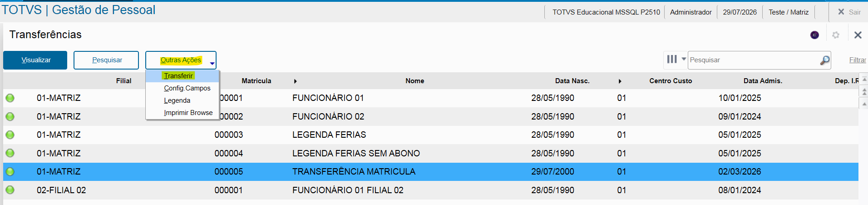Open dropdown arrow beside column layout icon

tap(684, 59)
